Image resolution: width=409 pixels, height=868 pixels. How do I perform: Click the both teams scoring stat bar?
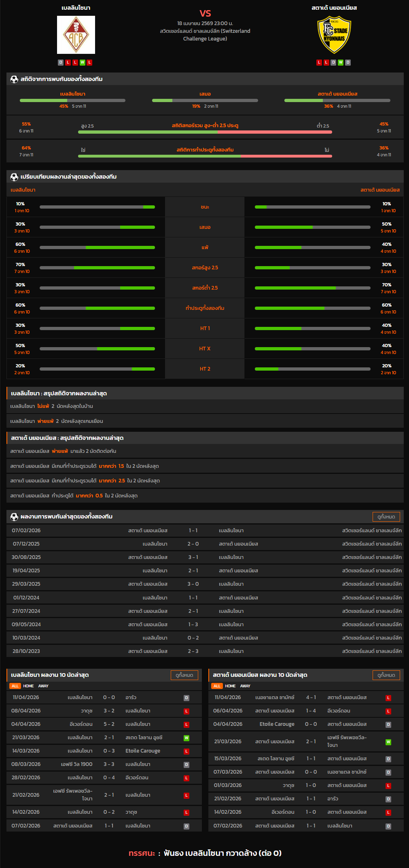[x=205, y=156]
